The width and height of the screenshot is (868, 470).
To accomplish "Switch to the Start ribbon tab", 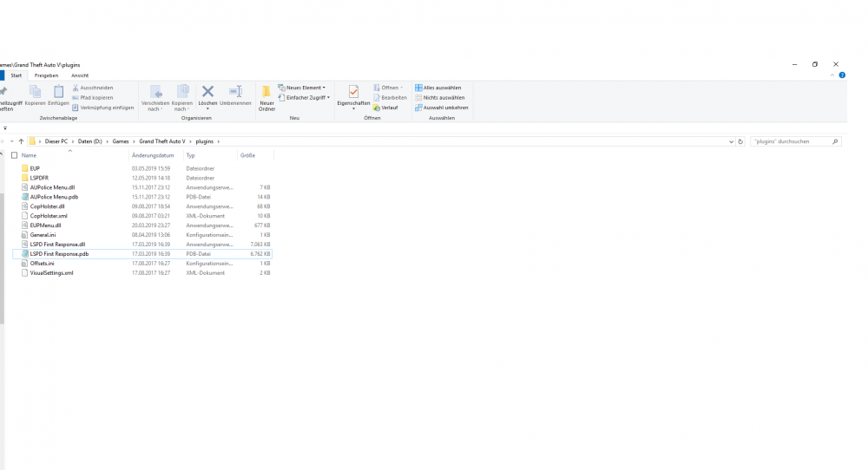I will [16, 75].
